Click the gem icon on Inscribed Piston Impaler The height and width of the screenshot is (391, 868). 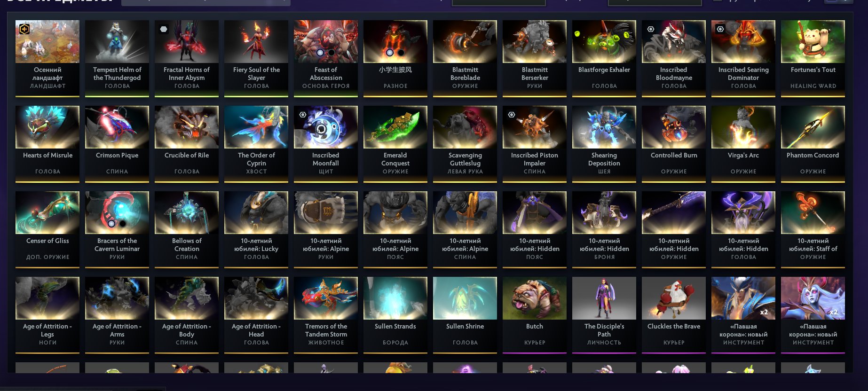pyautogui.click(x=512, y=115)
